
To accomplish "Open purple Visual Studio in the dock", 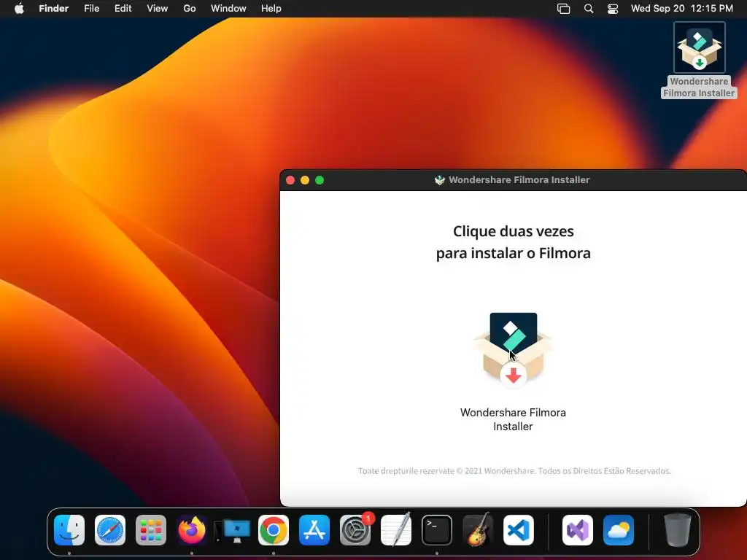I will pyautogui.click(x=578, y=530).
